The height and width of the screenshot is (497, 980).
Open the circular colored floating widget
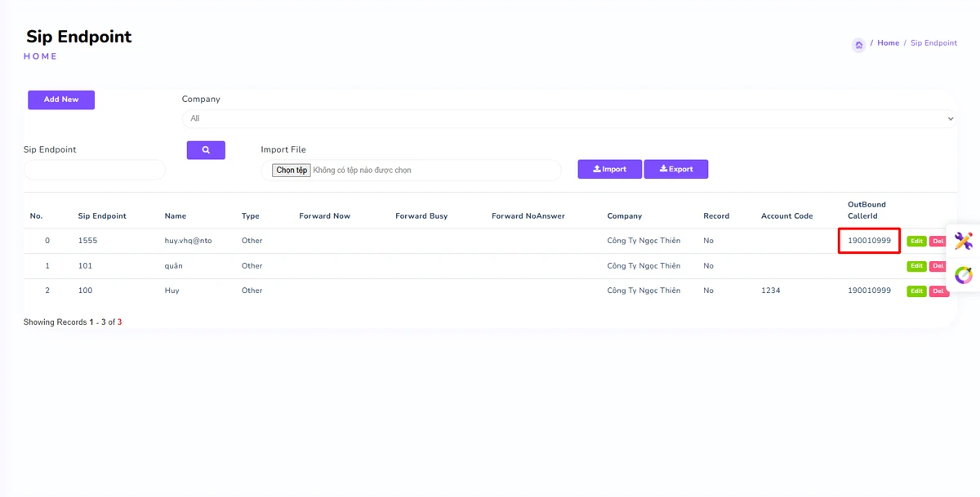click(964, 275)
